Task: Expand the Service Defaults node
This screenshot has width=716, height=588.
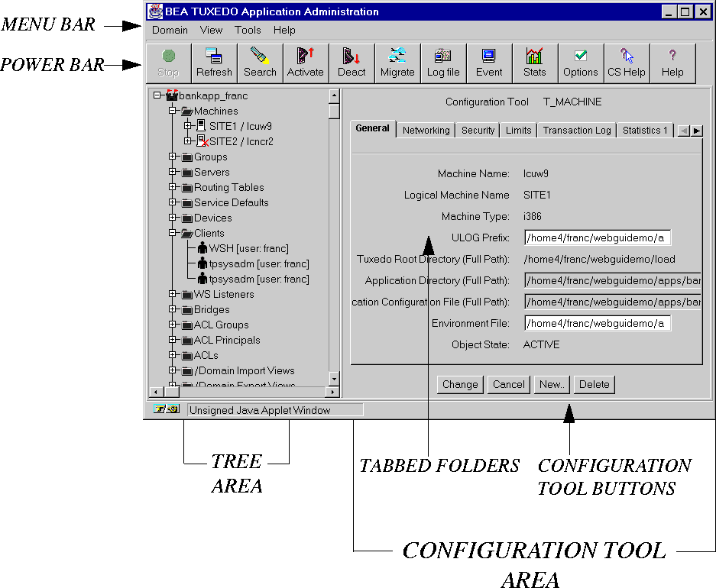Action: pyautogui.click(x=172, y=202)
